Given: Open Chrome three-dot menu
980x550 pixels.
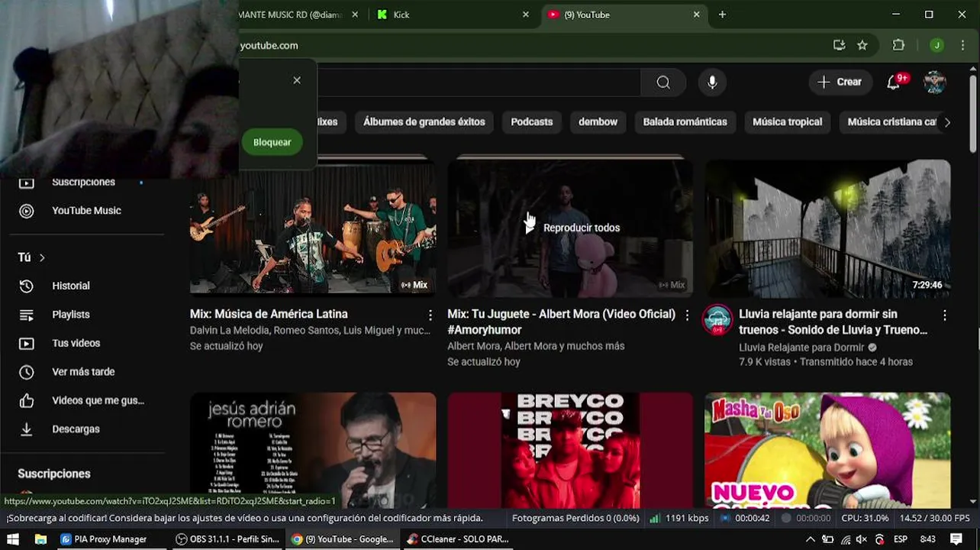Looking at the screenshot, I should [962, 45].
